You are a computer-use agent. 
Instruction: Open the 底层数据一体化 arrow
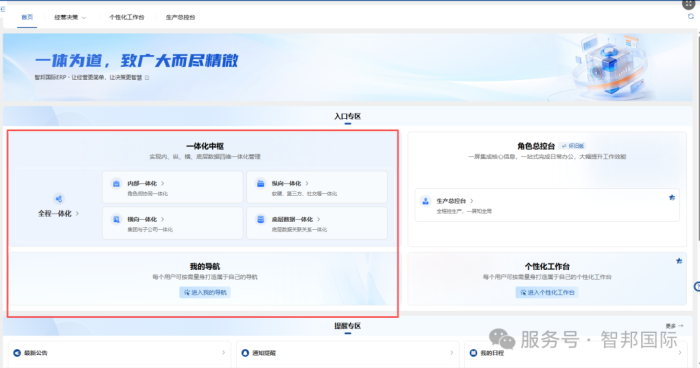(x=318, y=219)
